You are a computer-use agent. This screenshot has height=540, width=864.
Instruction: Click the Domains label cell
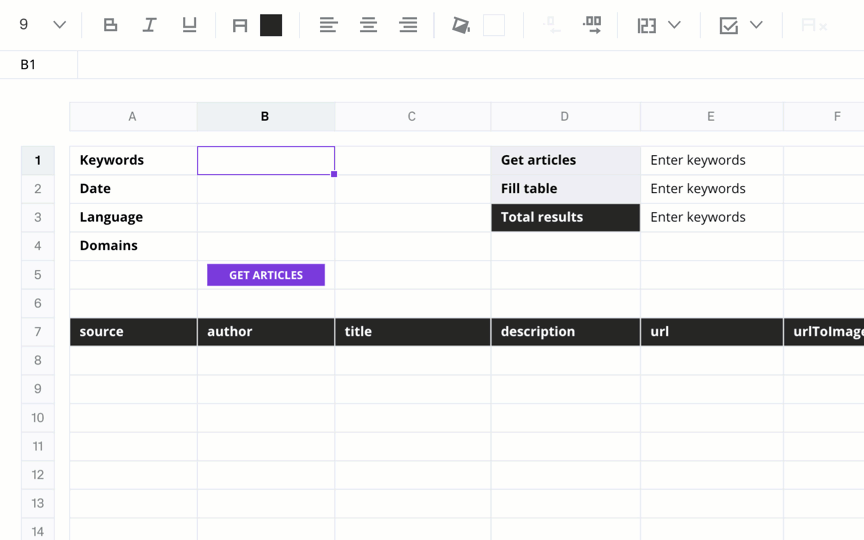(x=133, y=246)
